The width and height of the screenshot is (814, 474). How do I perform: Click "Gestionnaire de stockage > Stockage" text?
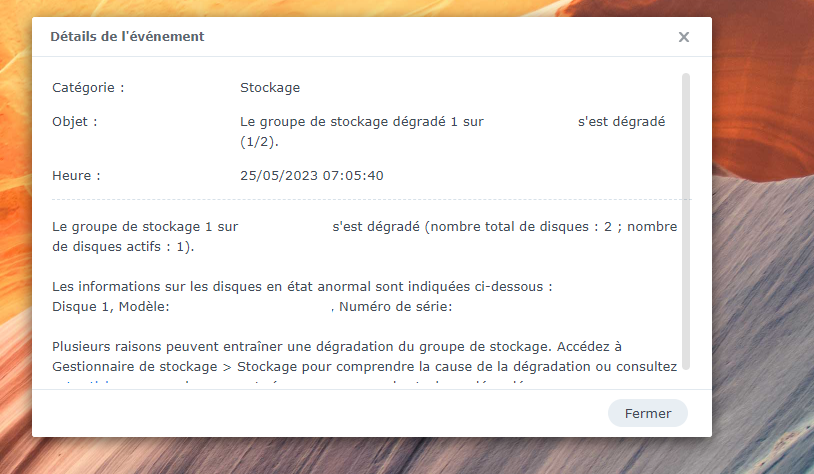[176, 367]
